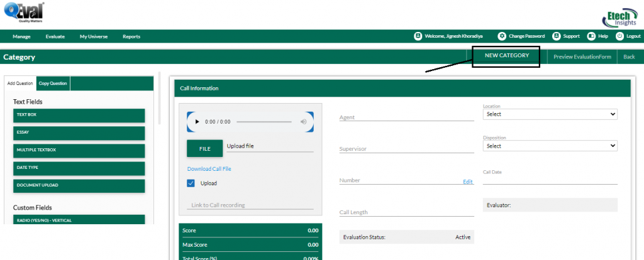
Task: Click the Text Fields heading
Action: point(28,102)
